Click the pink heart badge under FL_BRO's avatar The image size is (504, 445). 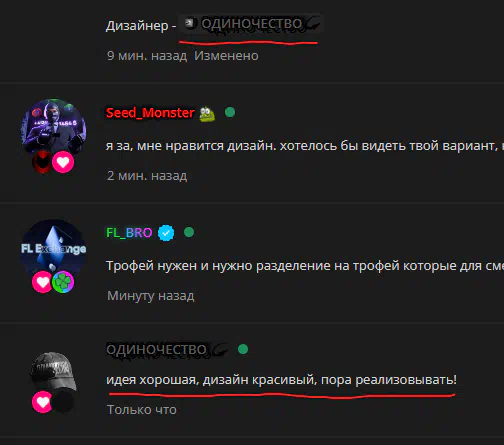point(42,282)
